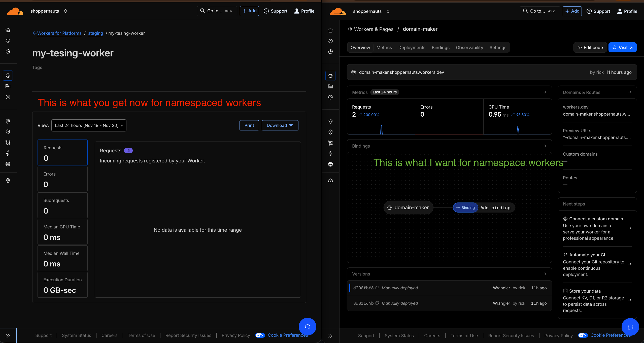Expand the left sidebar with double chevron
Viewport: 644px width, 343px height.
pyautogui.click(x=8, y=335)
